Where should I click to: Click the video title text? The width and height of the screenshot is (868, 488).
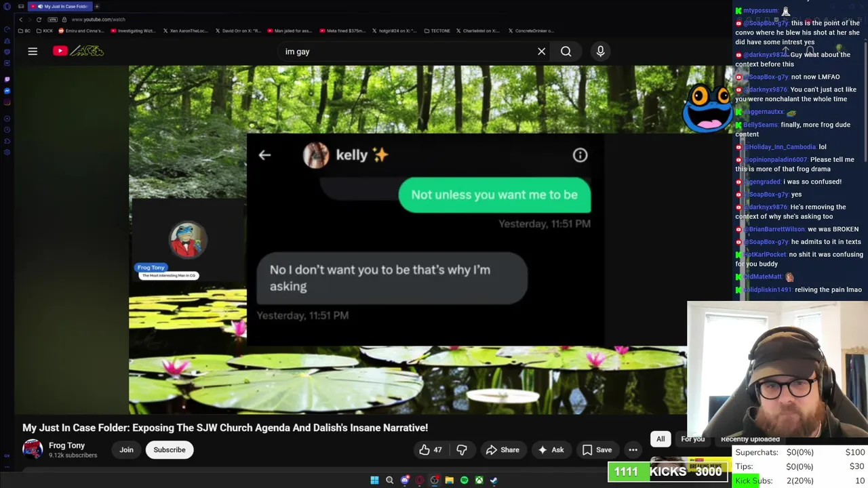click(225, 428)
